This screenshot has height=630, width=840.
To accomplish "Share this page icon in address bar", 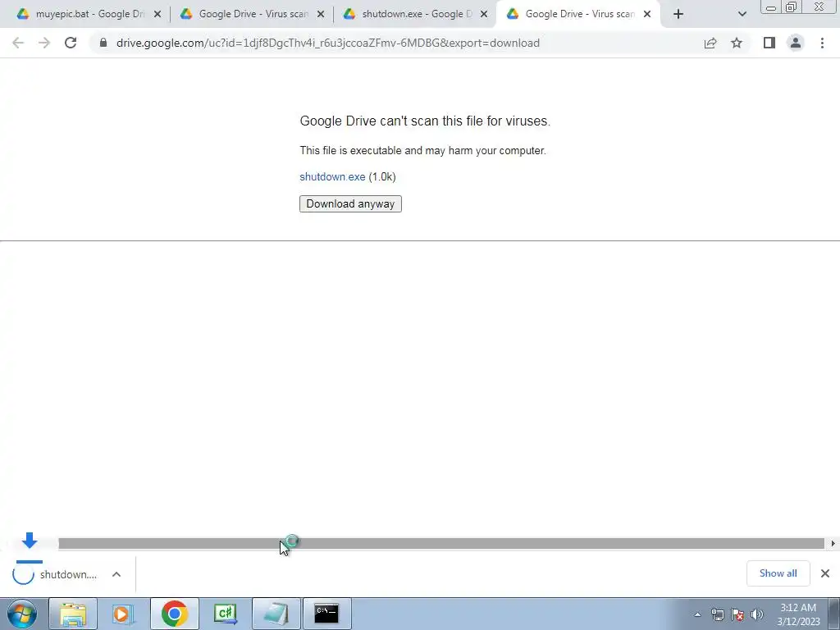I will point(710,43).
